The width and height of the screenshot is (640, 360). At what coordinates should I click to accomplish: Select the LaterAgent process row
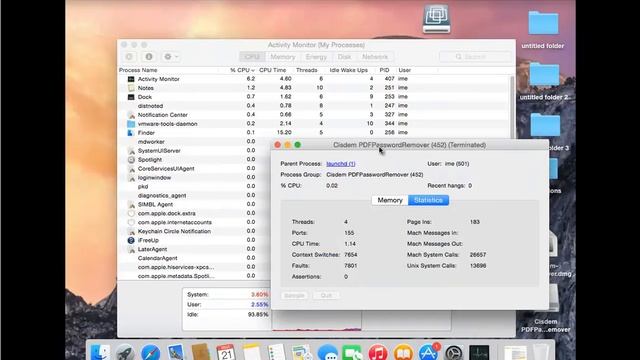point(194,249)
